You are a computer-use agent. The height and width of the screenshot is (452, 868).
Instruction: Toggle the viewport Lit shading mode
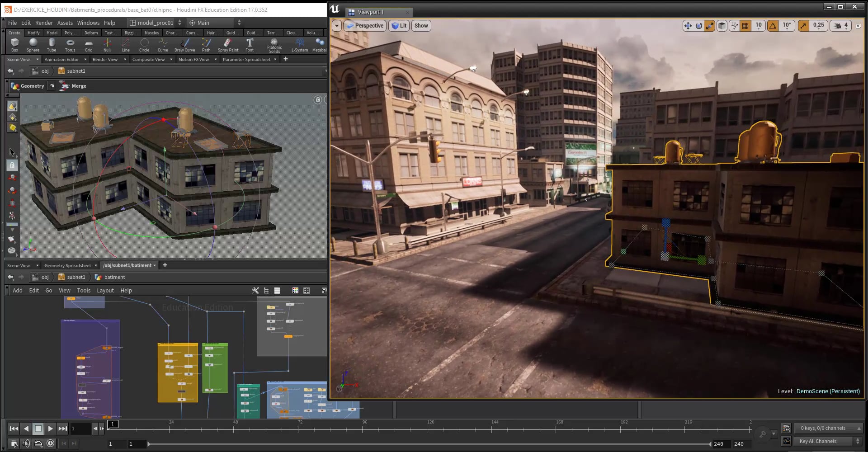[399, 26]
